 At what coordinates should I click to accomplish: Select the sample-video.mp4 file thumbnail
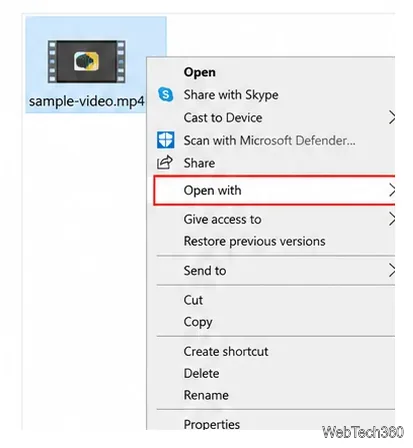click(x=86, y=62)
